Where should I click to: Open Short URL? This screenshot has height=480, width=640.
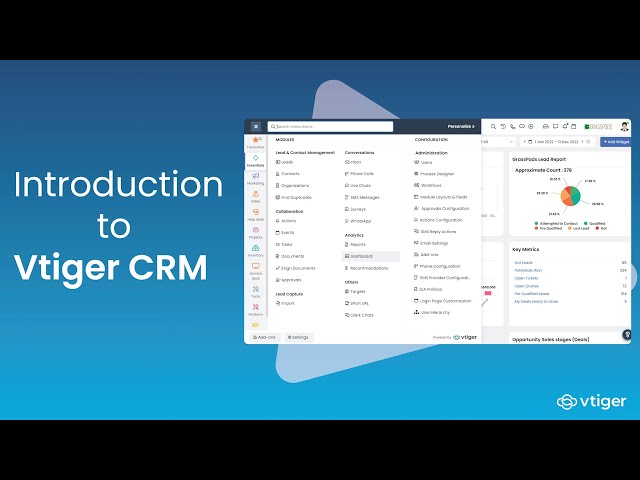357,303
